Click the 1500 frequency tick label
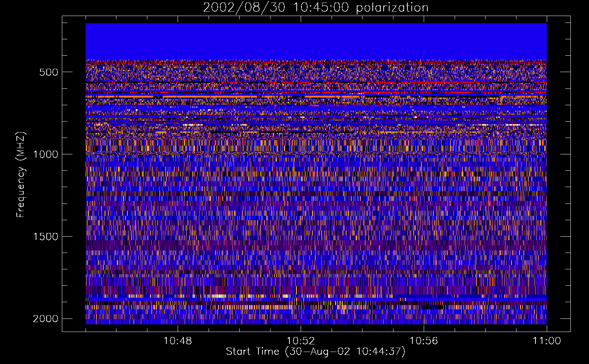The width and height of the screenshot is (589, 364). 46,237
